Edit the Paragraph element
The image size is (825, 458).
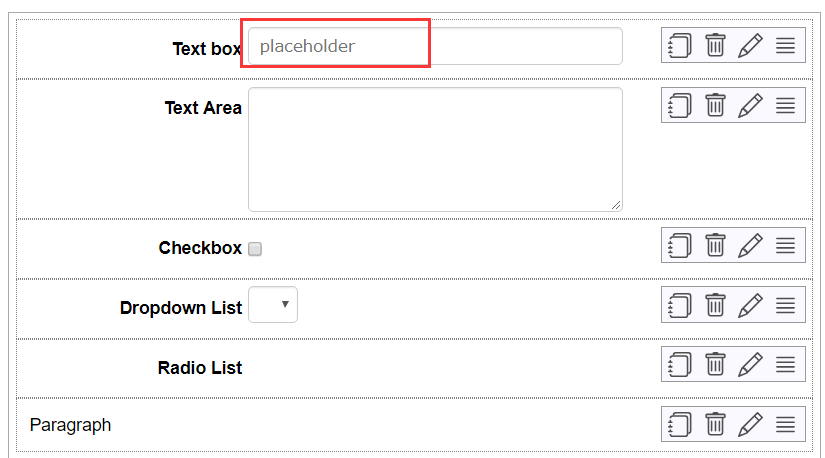[750, 424]
